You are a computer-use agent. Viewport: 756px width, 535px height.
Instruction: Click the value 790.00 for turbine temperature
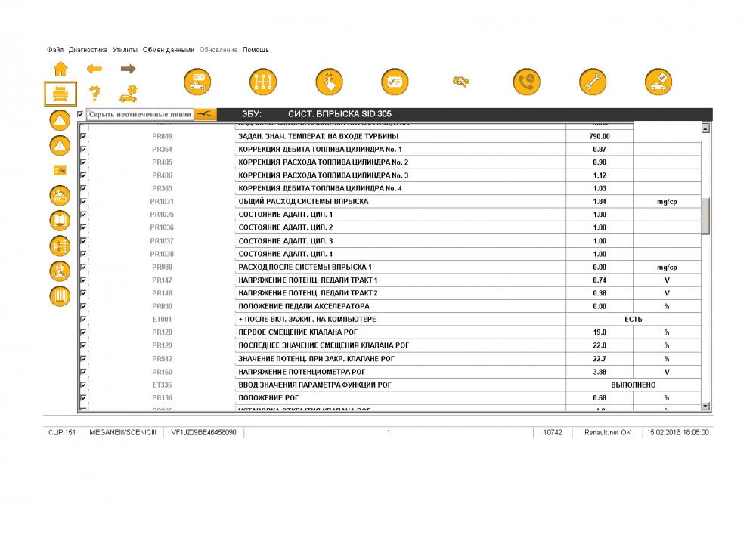tap(600, 137)
